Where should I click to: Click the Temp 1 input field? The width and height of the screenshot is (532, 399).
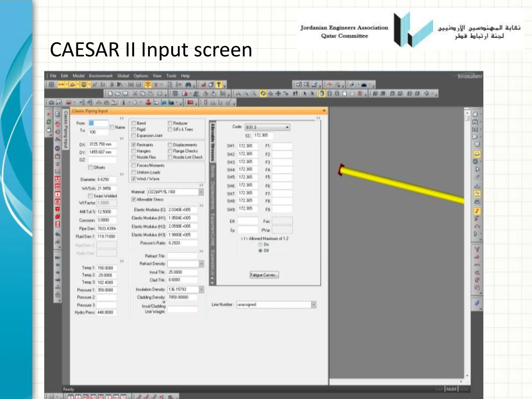point(107,268)
